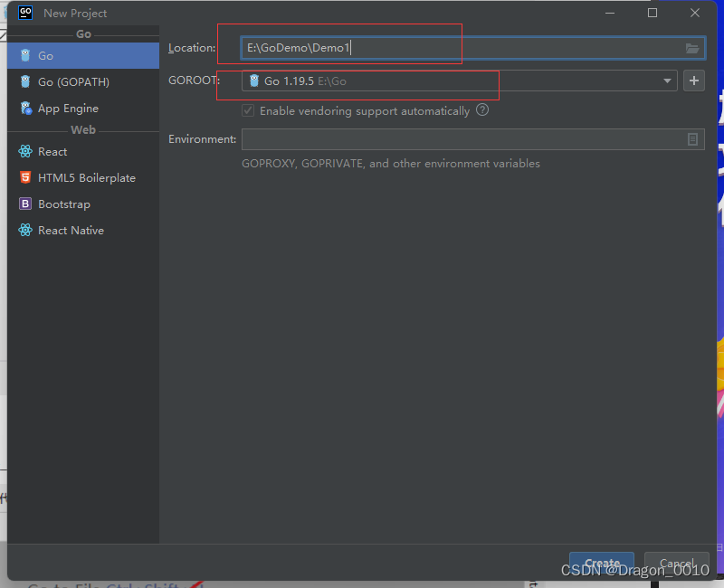Image resolution: width=724 pixels, height=588 pixels.
Task: Click GOPROXY, GOPRIVATE hint text
Action: (391, 164)
